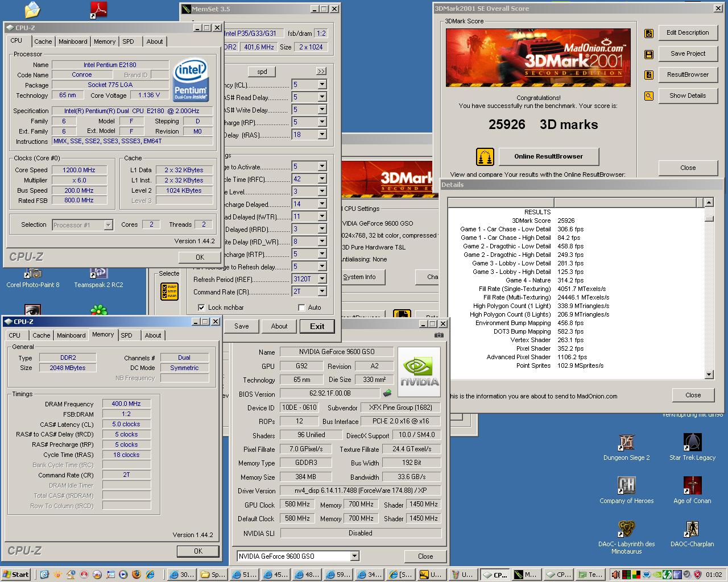Image resolution: width=728 pixels, height=582 pixels.
Task: Open the tRFC dropdown showing 42
Action: pyautogui.click(x=322, y=179)
